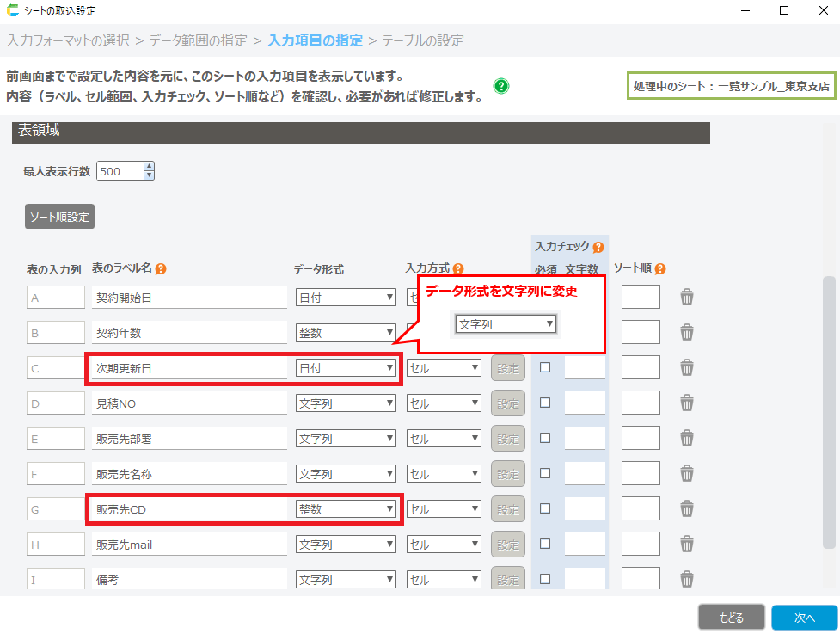Open input method dropdown for 見積NO row

pos(444,403)
